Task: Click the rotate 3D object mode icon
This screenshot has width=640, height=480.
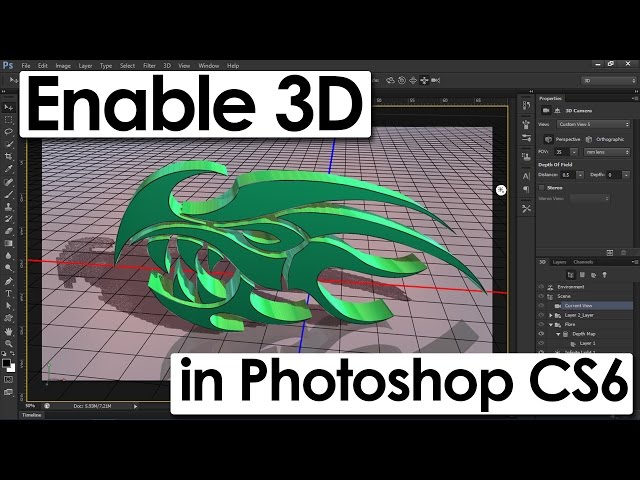Action: [390, 80]
